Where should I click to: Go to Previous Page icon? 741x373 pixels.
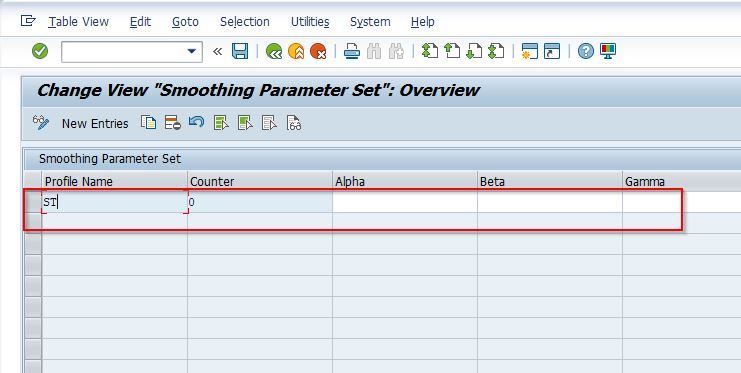(x=452, y=51)
